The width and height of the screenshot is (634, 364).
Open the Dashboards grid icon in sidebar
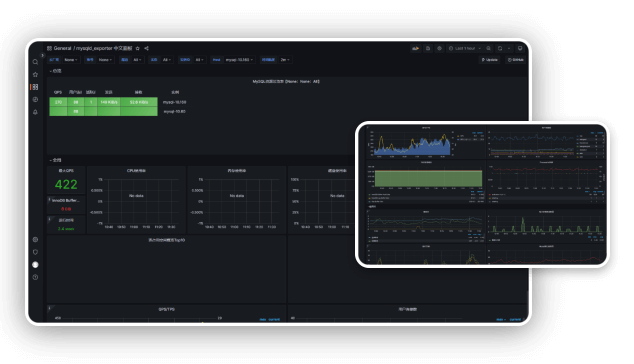pos(35,87)
